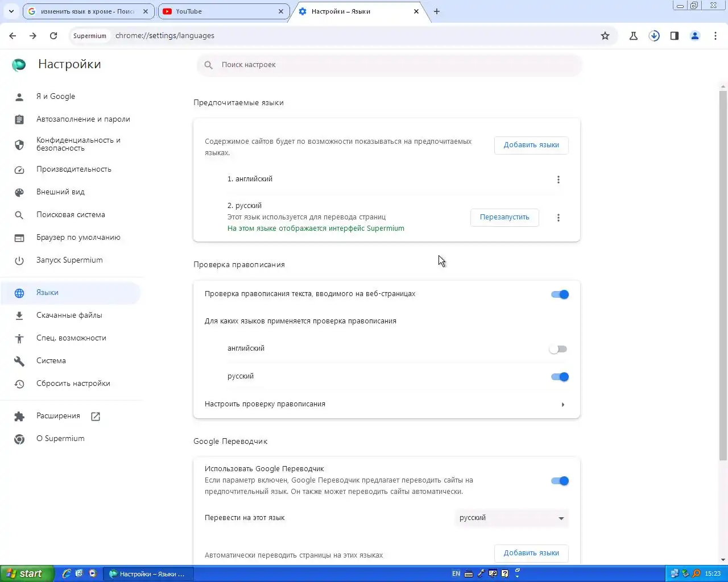This screenshot has width=728, height=582.
Task: Reload the settings page
Action: tap(53, 36)
